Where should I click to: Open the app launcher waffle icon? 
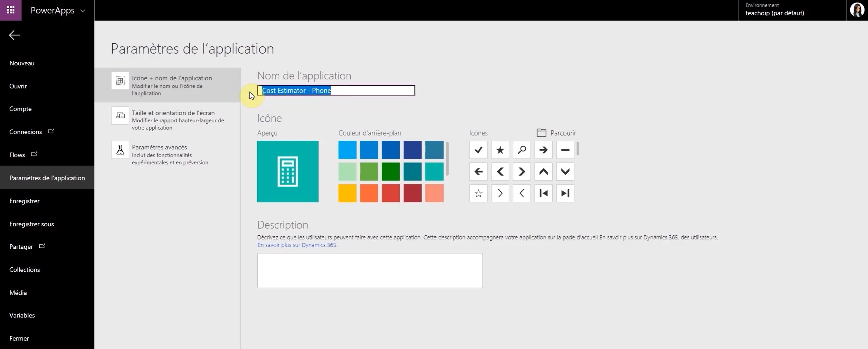pos(11,10)
